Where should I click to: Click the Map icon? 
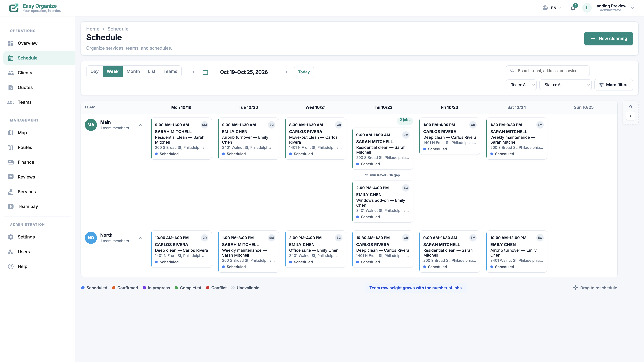point(11,133)
